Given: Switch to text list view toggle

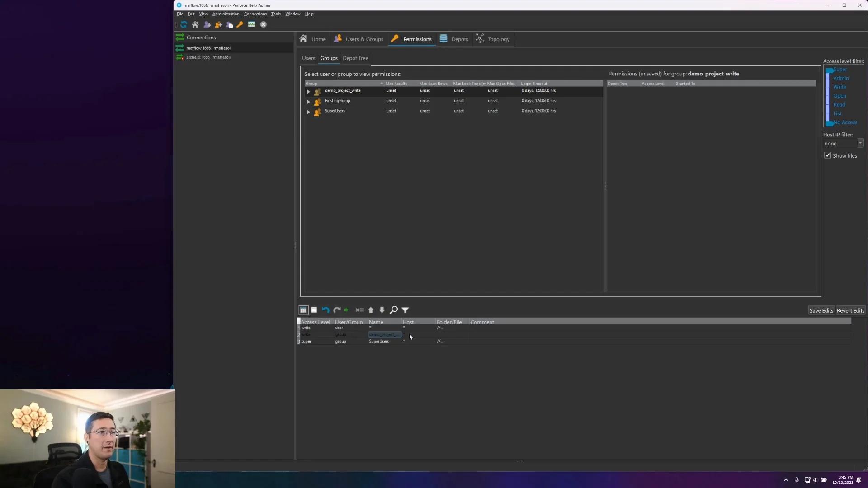Looking at the screenshot, I should 314,310.
